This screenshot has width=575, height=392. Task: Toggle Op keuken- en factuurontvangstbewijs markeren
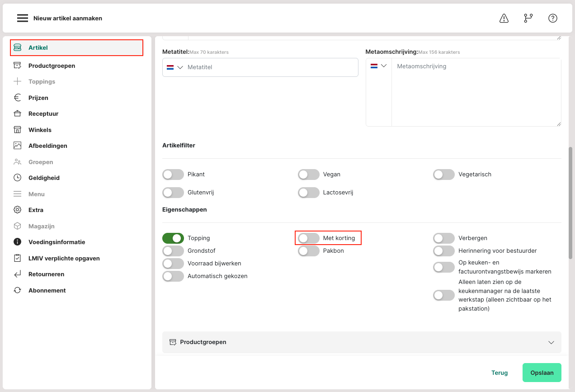(x=444, y=267)
